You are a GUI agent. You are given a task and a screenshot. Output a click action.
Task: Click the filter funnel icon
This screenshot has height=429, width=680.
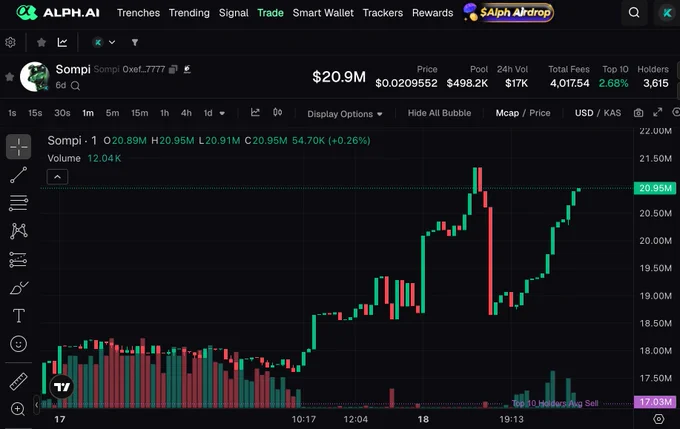135,43
